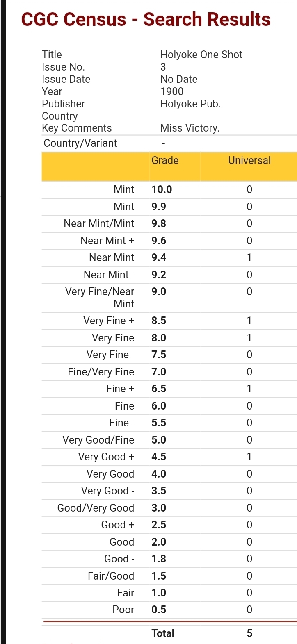Screen dimensions: 297x644
Task: Select the Very Fine/Near Mint 9.0 row
Action: (x=169, y=298)
